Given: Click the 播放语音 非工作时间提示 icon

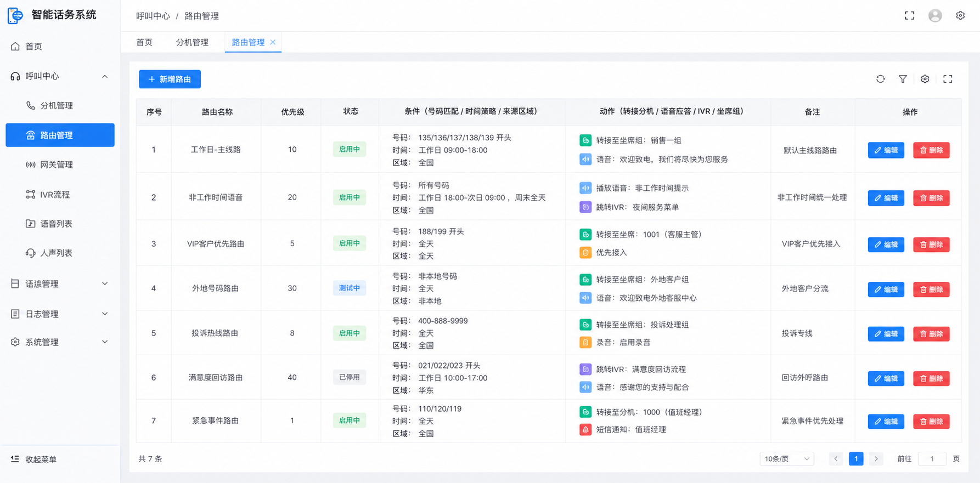Looking at the screenshot, I should click(x=585, y=188).
